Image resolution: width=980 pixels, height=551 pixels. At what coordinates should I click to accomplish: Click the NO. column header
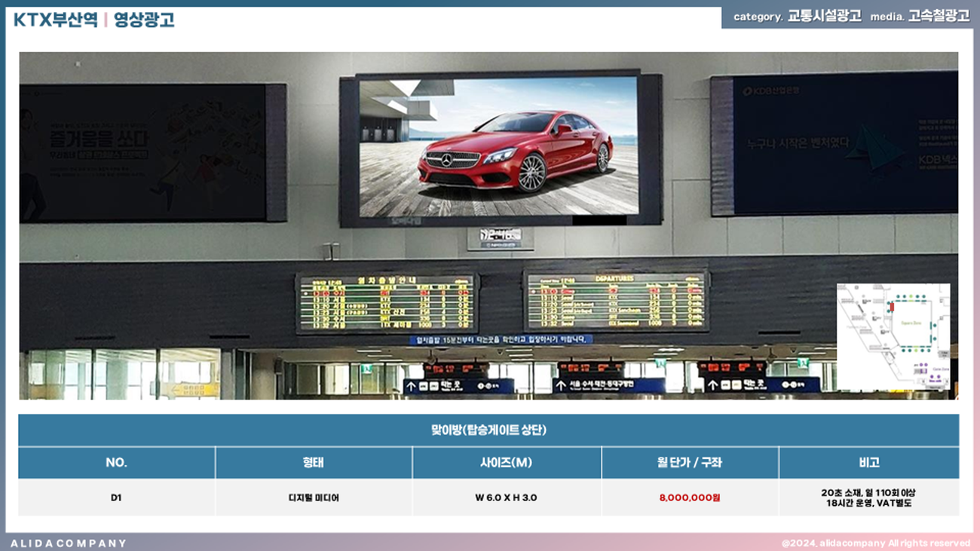(x=116, y=463)
